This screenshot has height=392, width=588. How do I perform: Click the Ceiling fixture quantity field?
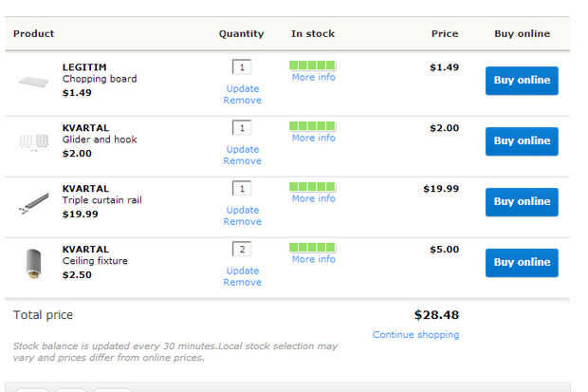click(242, 250)
